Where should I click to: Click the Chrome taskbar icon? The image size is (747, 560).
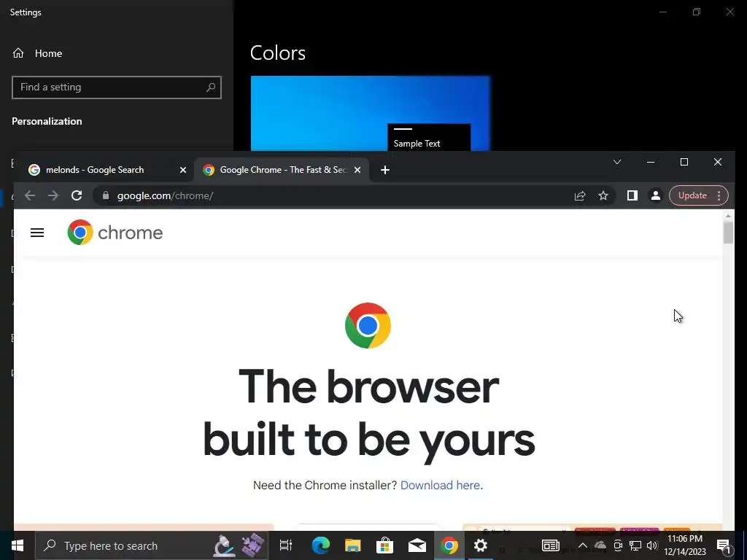point(449,545)
